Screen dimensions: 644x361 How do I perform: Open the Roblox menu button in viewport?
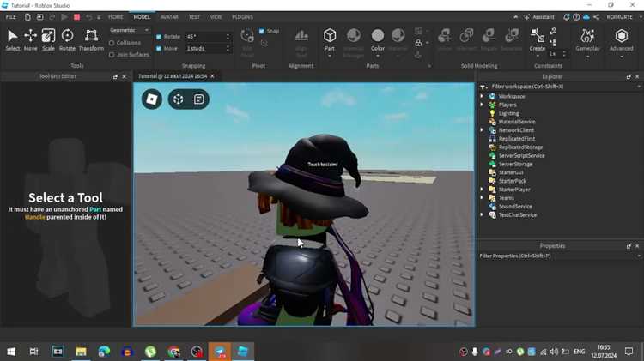(151, 99)
